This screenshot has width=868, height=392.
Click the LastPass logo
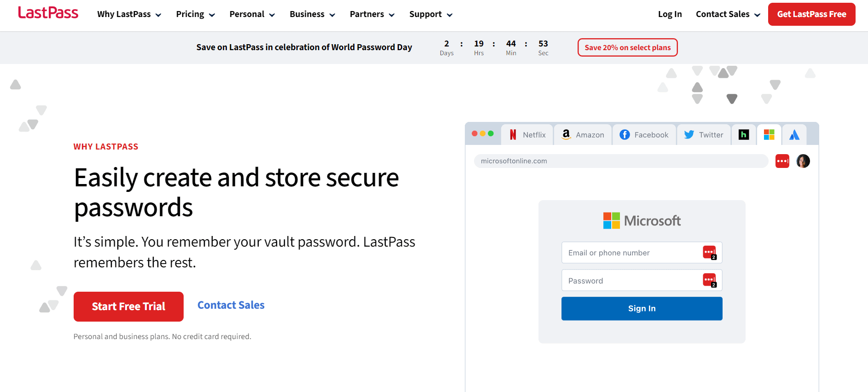48,13
